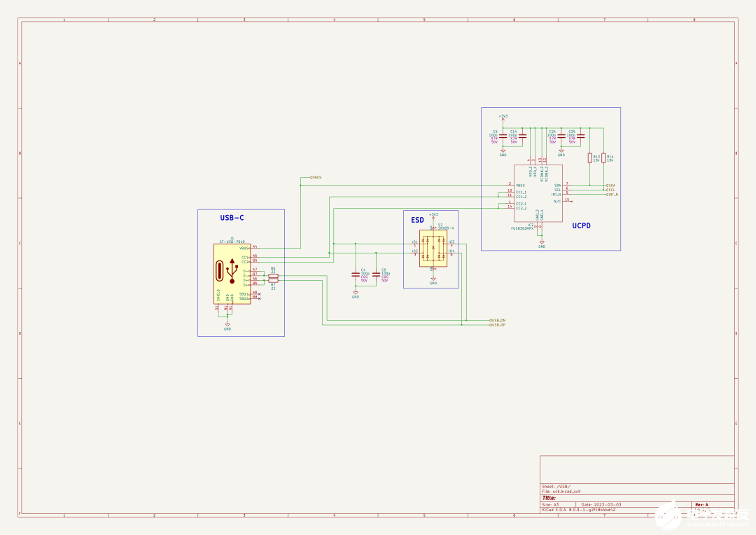Click the USB_DP hierarchical label
756x535 pixels.
[x=497, y=325]
